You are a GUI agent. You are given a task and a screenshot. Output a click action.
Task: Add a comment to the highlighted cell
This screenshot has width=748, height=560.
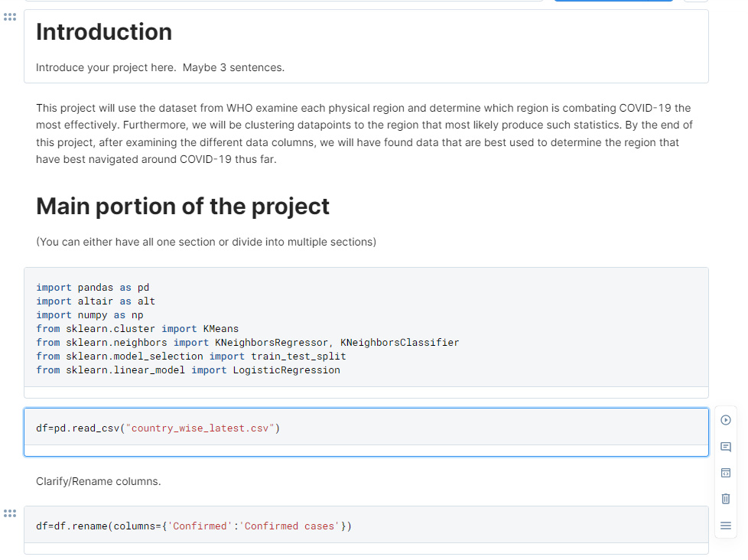[x=725, y=447]
